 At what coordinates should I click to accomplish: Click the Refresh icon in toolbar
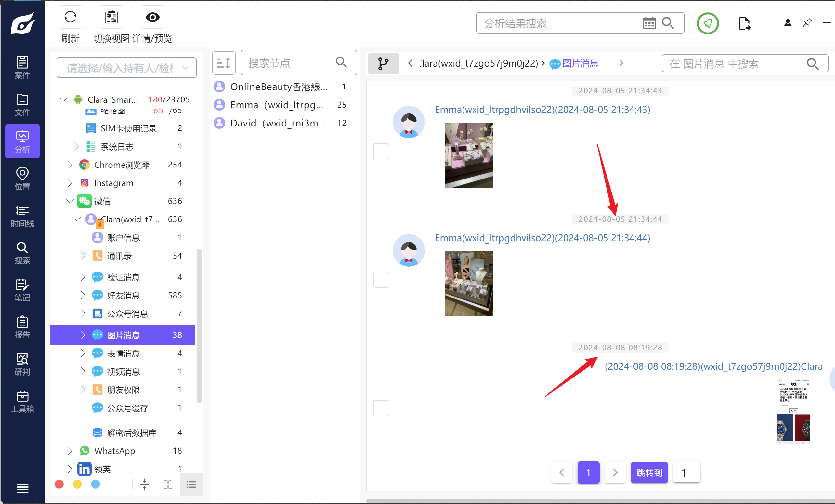pyautogui.click(x=70, y=17)
